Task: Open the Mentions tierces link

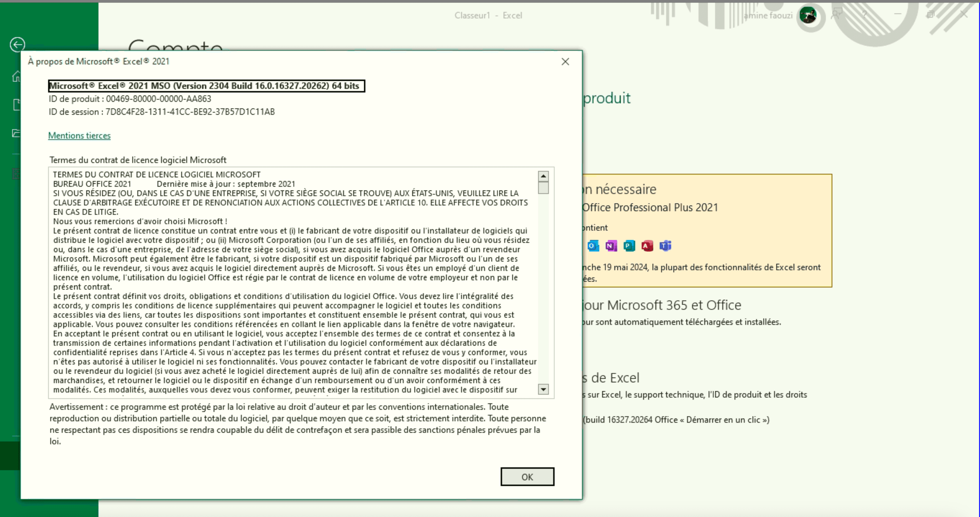Action: coord(79,135)
